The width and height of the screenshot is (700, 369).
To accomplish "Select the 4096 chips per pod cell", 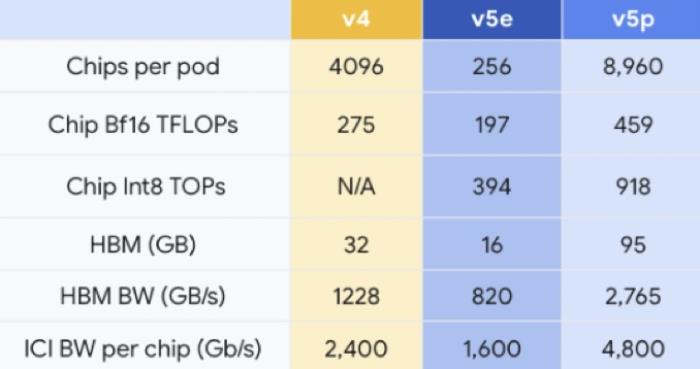I will click(356, 66).
